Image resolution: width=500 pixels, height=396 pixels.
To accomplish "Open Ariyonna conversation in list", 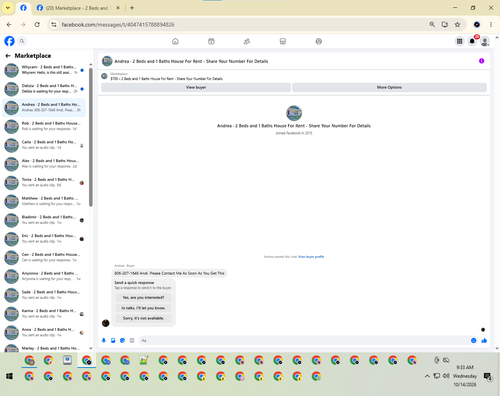I will (44, 276).
